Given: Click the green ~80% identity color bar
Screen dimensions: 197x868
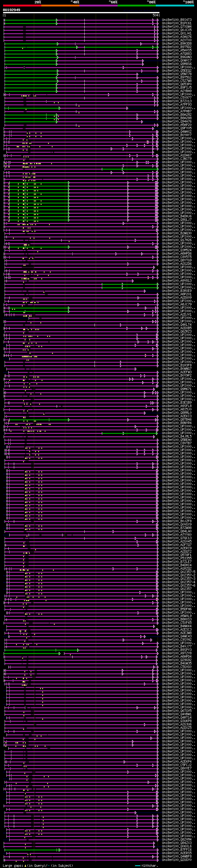Looking at the screenshot, I should [x=137, y=6].
